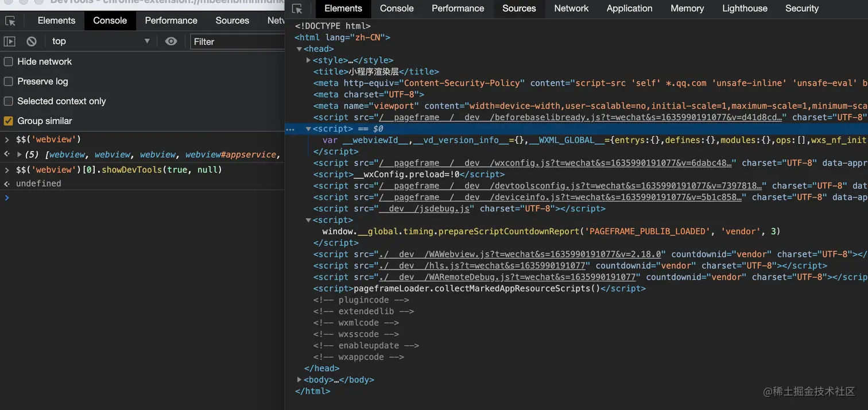Open the Memory tab

click(x=687, y=9)
